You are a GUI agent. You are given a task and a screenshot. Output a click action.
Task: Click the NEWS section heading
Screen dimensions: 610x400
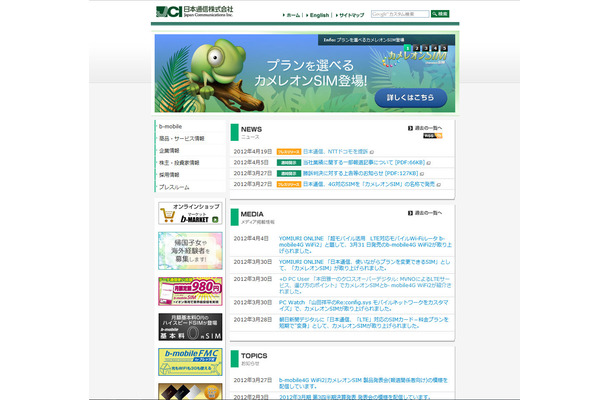tap(251, 129)
